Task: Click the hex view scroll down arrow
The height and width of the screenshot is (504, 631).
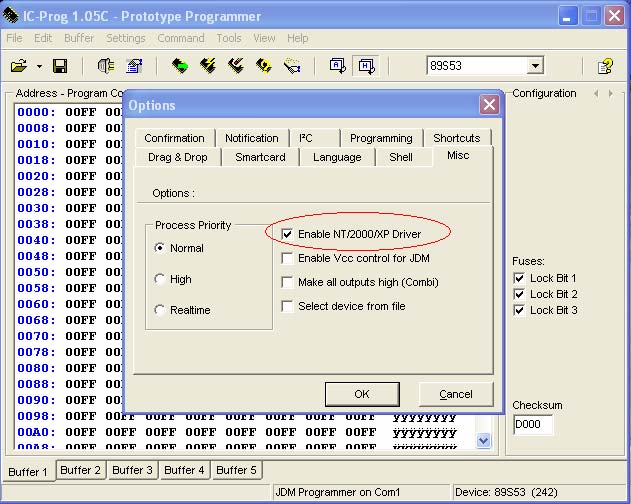Action: 483,440
